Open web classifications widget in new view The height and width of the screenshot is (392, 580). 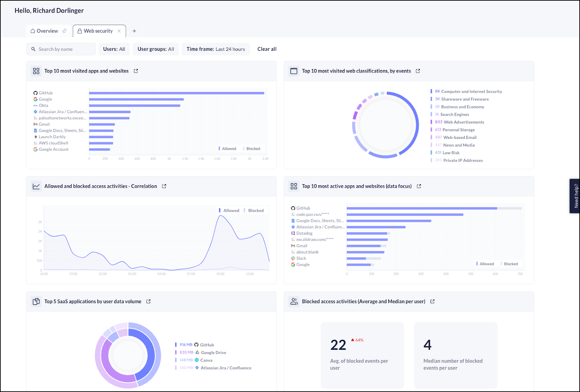point(418,71)
